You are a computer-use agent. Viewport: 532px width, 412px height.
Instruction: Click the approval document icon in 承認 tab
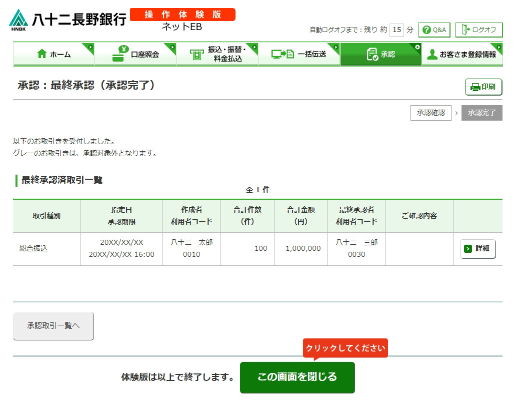coord(372,54)
